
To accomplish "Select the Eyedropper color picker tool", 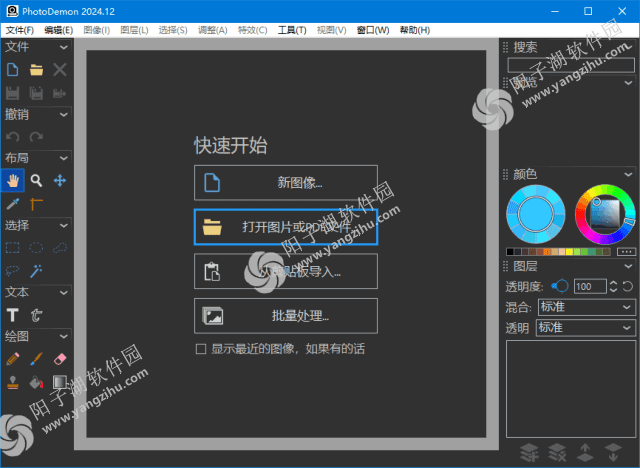I will click(x=12, y=204).
